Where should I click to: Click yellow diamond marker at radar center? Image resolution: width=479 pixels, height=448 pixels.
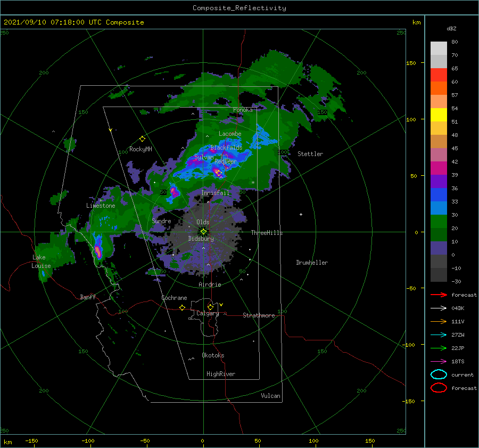click(x=203, y=232)
